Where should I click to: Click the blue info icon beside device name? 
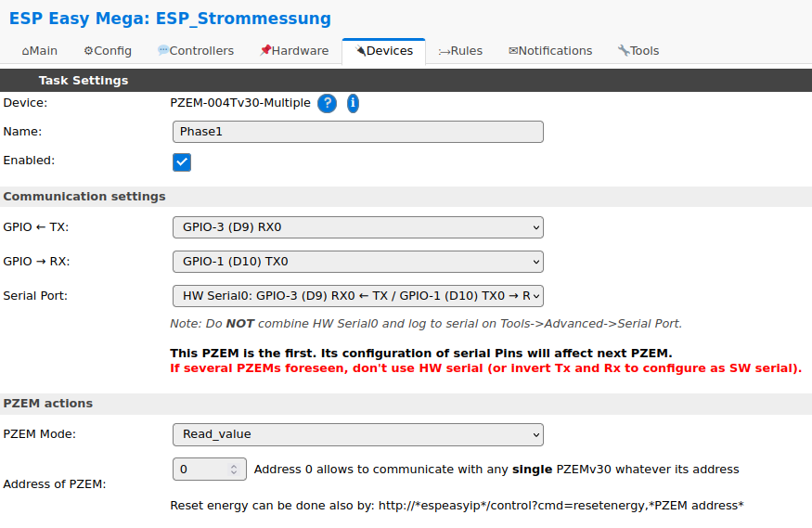click(x=353, y=104)
